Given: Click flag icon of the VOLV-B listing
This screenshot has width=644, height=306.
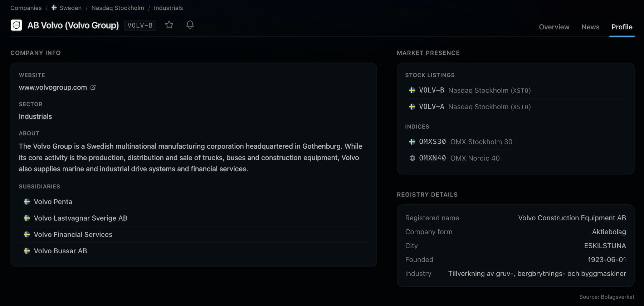Looking at the screenshot, I should tap(412, 90).
